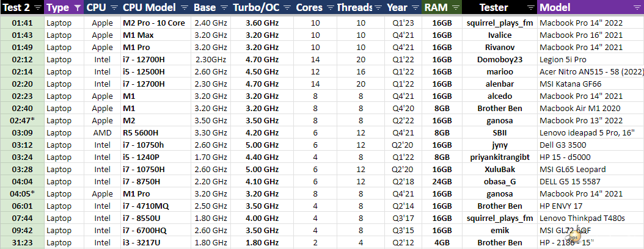The image size is (644, 249).
Task: Select the '02:47*' test time cell
Action: point(22,121)
